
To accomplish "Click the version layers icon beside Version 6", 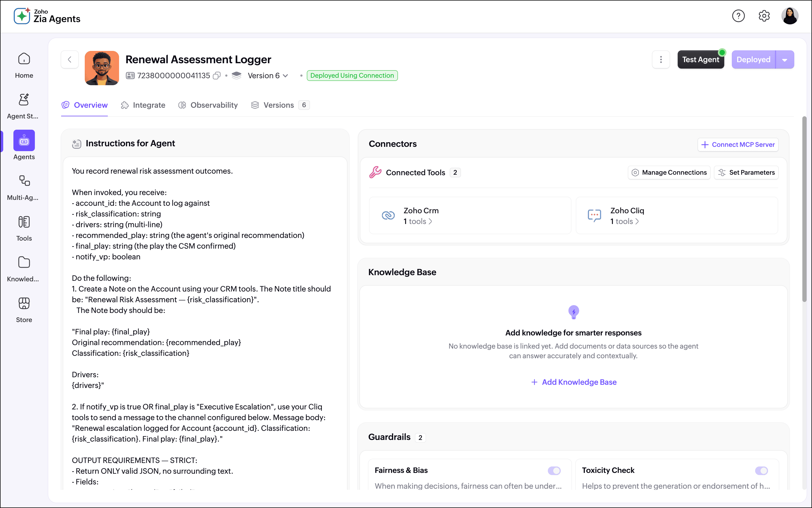I will pos(237,75).
